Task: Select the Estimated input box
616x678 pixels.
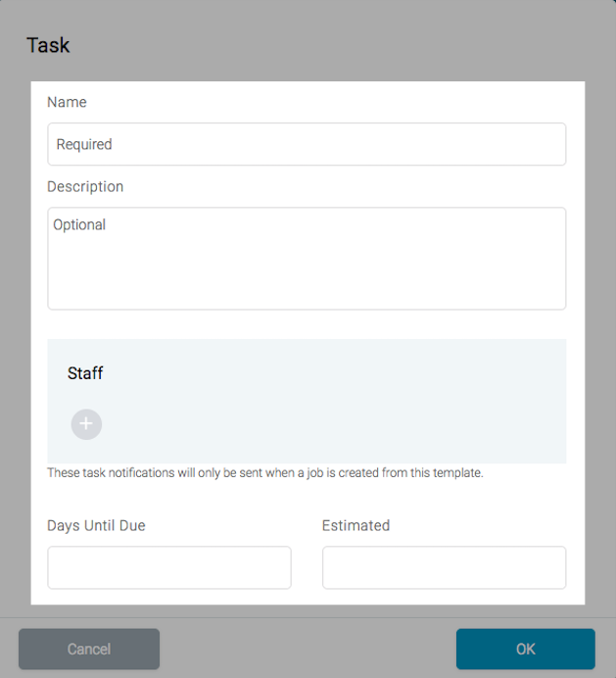Action: tap(444, 567)
